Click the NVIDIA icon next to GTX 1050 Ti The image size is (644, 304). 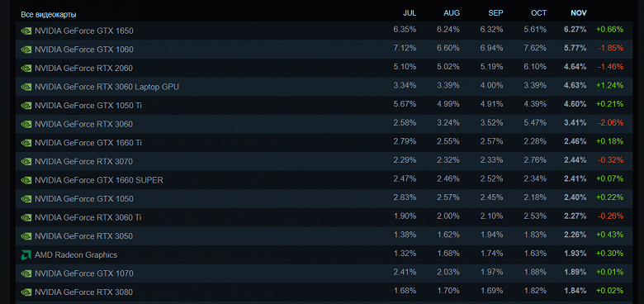point(26,106)
